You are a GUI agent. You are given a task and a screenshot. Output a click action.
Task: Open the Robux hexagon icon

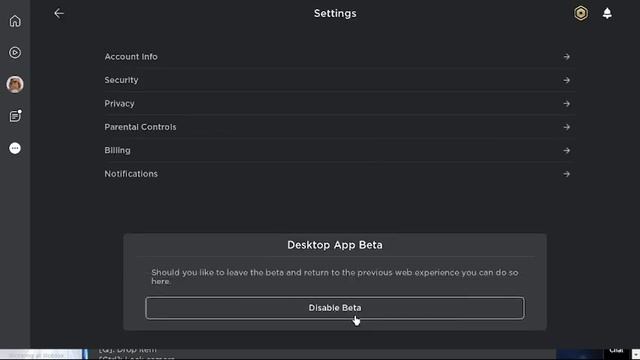point(581,13)
